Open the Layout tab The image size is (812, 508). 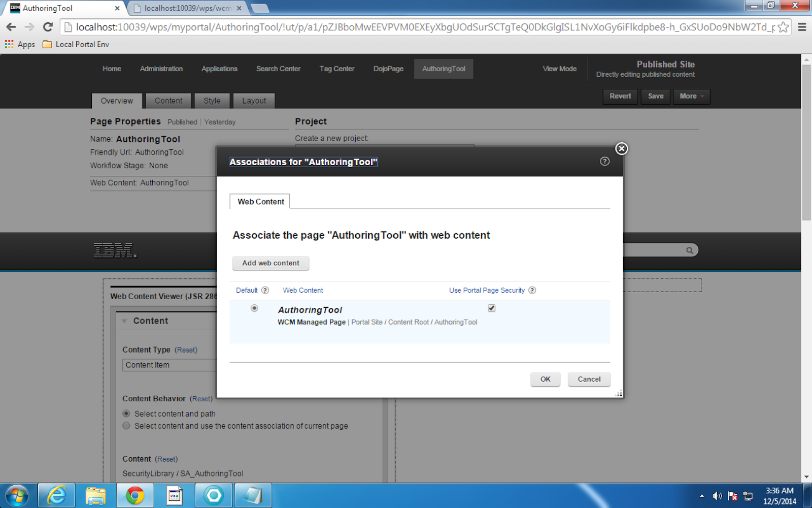pos(254,101)
